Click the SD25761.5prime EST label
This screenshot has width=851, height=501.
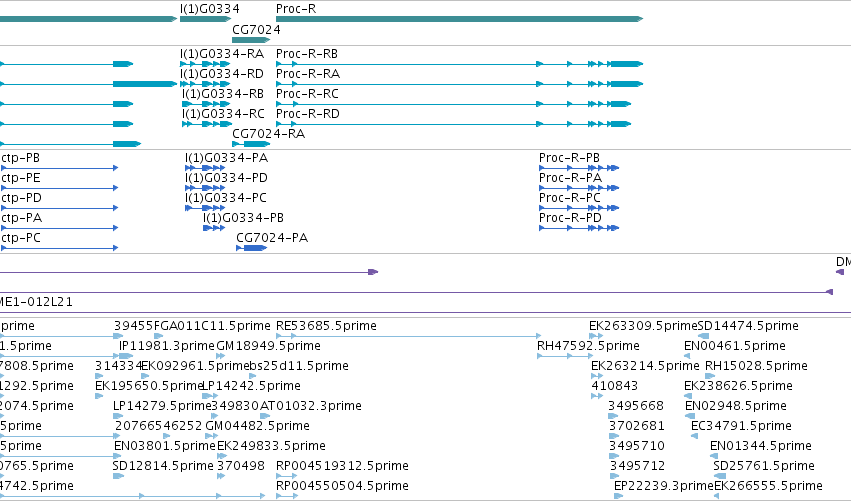click(x=764, y=466)
